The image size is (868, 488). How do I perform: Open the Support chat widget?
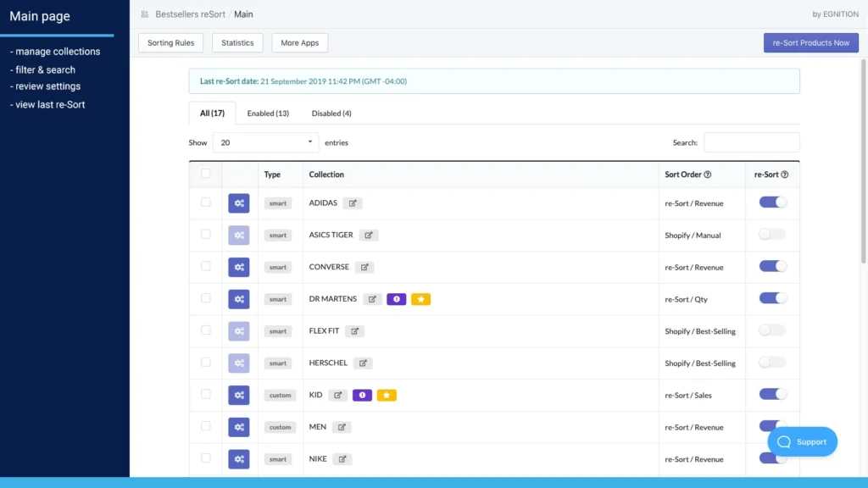pos(802,441)
